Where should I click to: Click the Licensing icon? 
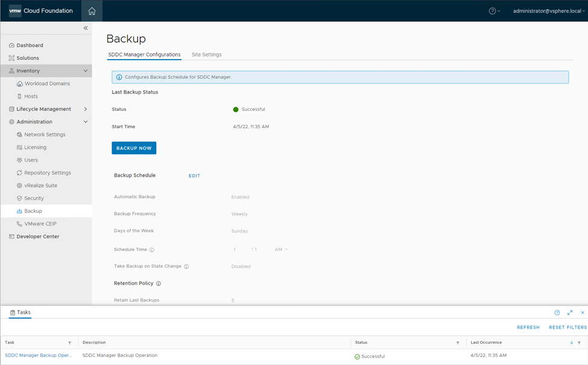coord(19,147)
